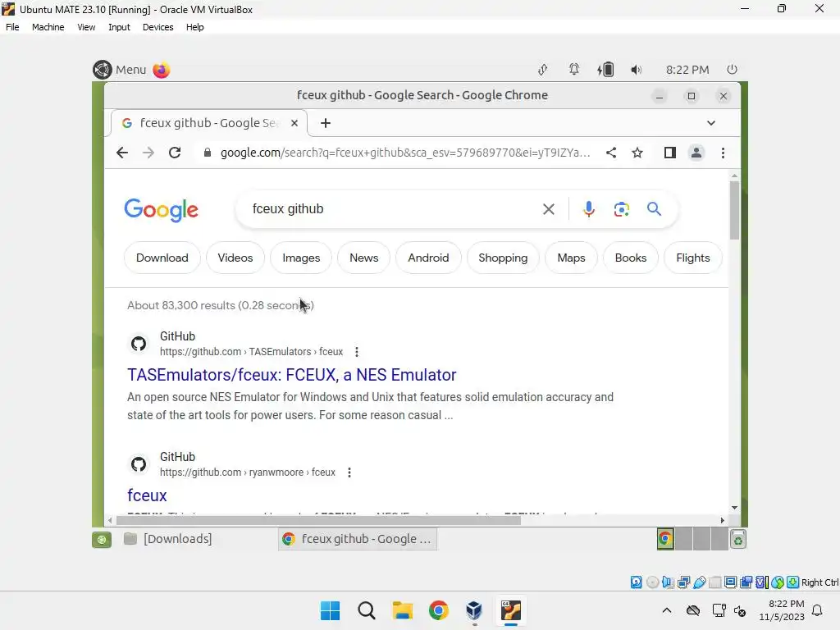Open the volume speaker icon in MATE panel
Screen dimensions: 840x630
click(x=636, y=70)
